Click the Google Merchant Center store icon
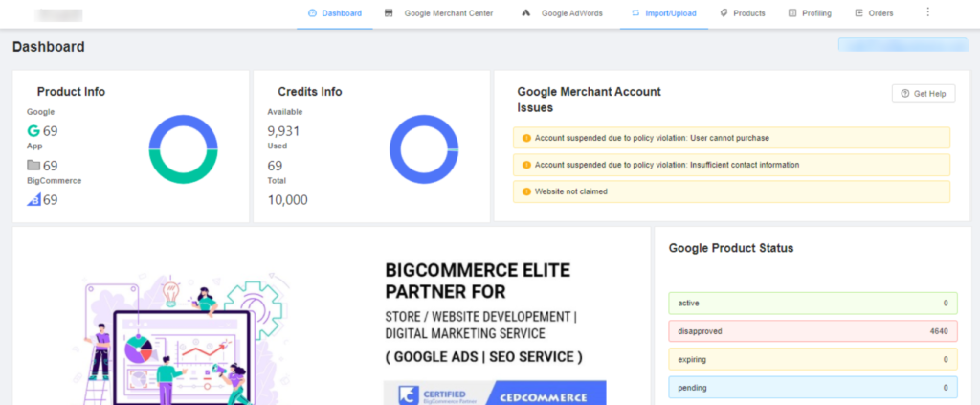Viewport: 980px width, 405px height. (x=389, y=12)
